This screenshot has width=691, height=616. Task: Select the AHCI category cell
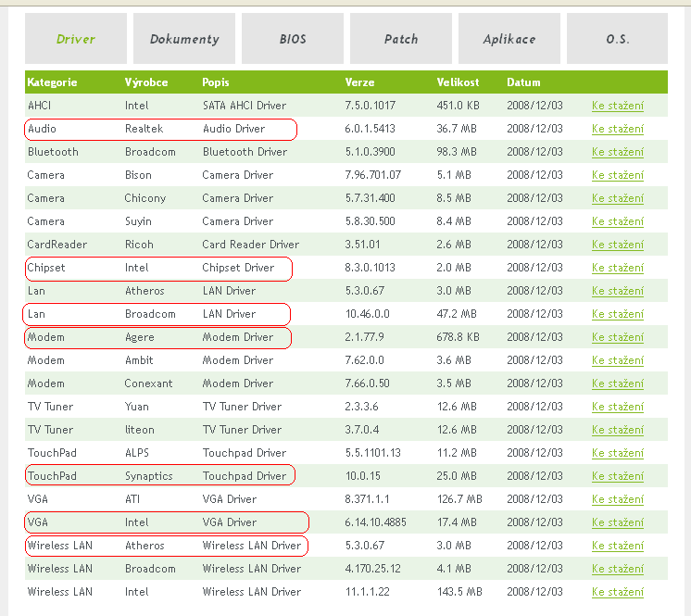[x=39, y=106]
